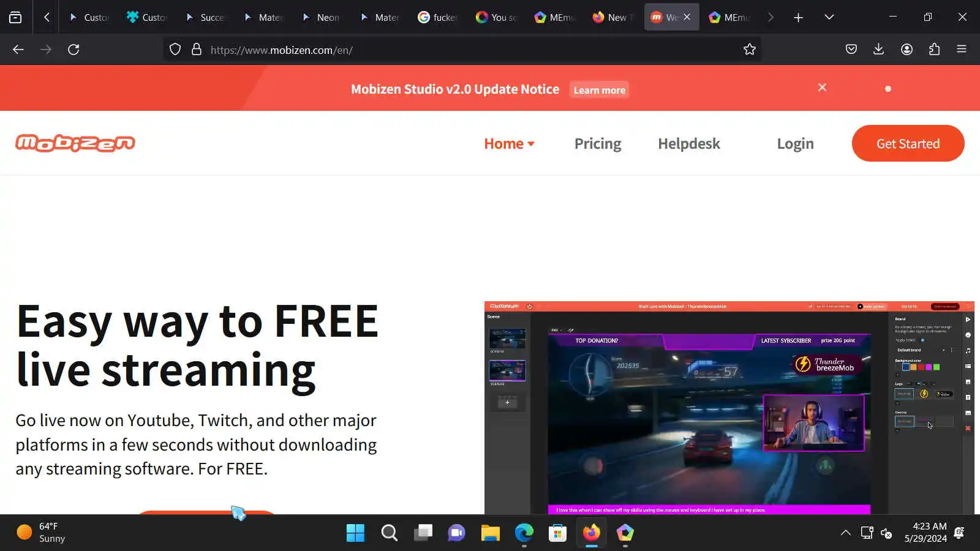Click the browser forward arrow
Image resolution: width=980 pixels, height=551 pixels.
pyautogui.click(x=46, y=50)
